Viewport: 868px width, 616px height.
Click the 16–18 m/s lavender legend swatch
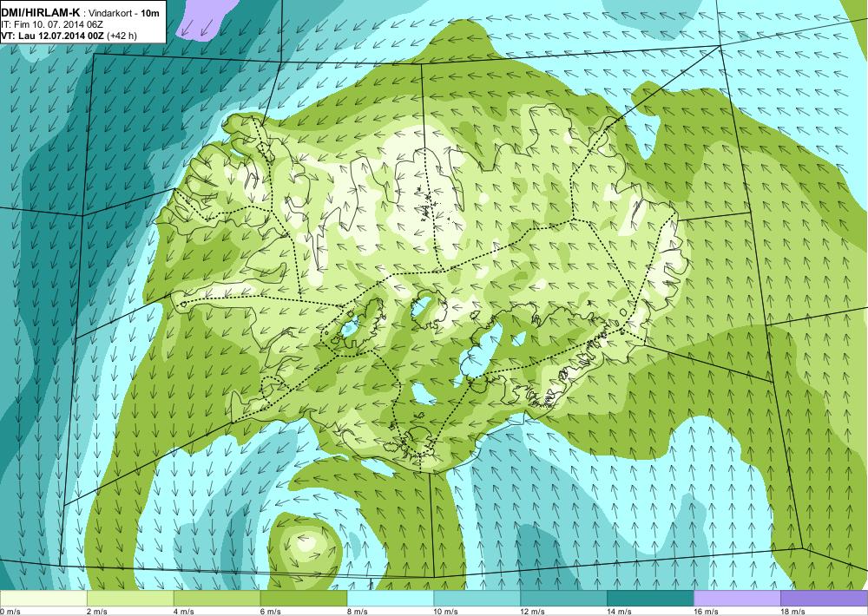(737, 599)
